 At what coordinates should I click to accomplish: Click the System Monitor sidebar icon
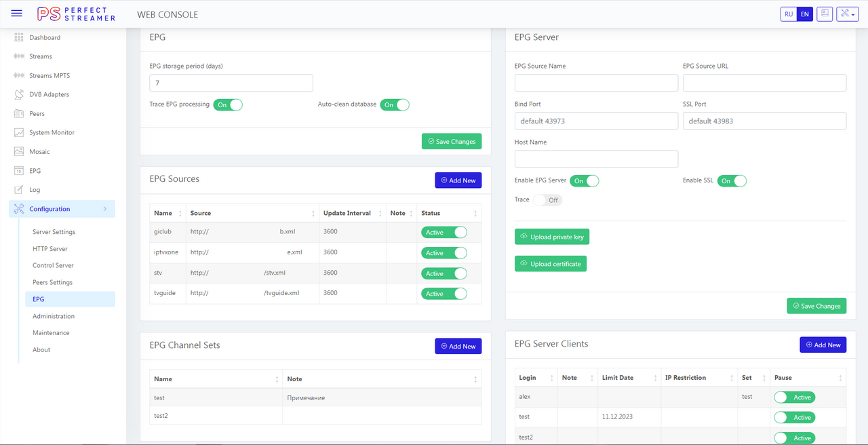pos(19,132)
